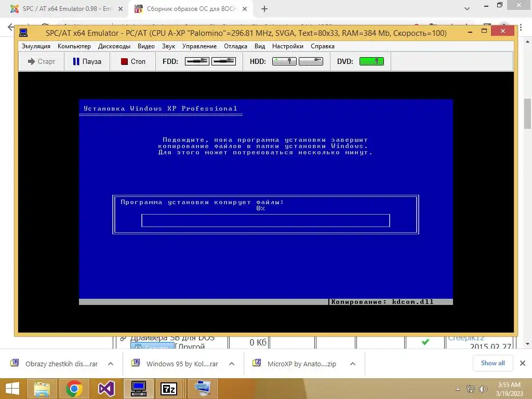Viewport: 532px width, 399px height.
Task: Open the Chrome three-dot menu
Action: (x=521, y=27)
